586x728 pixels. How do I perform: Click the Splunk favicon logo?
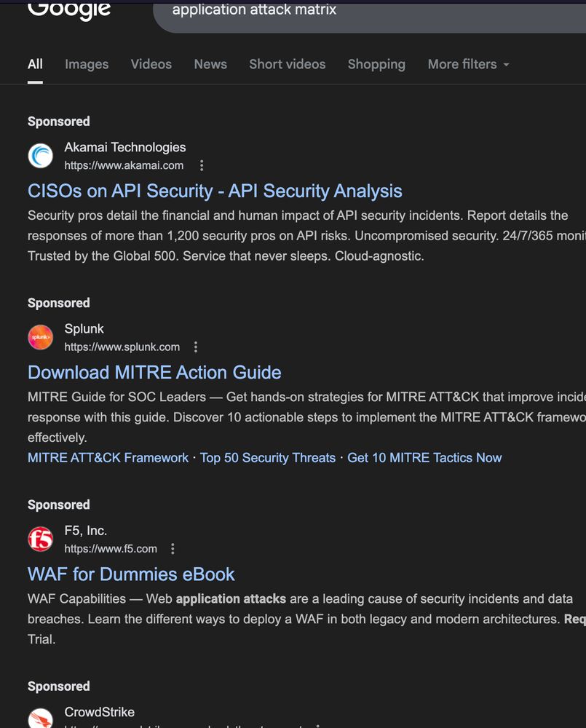click(x=40, y=337)
